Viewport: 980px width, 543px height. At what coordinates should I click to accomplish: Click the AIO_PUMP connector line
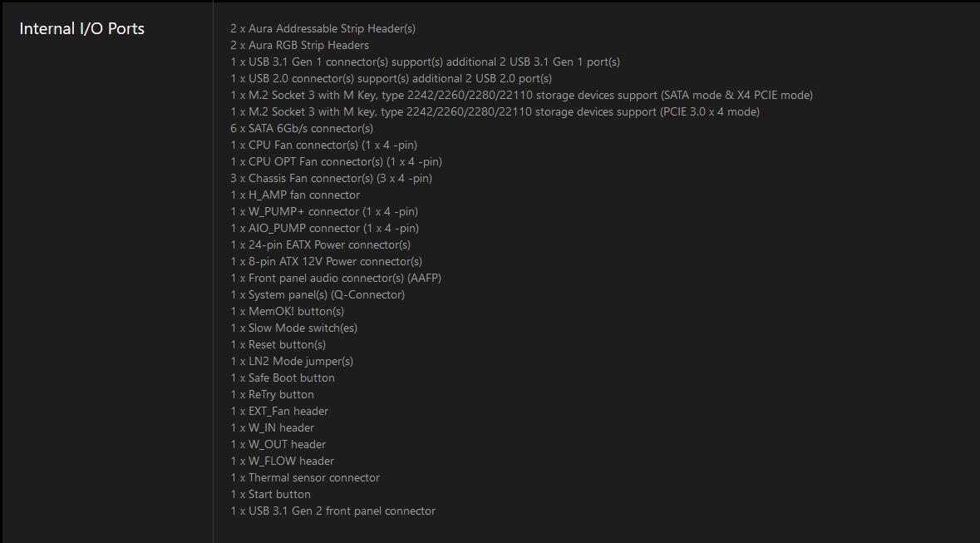[x=324, y=229]
